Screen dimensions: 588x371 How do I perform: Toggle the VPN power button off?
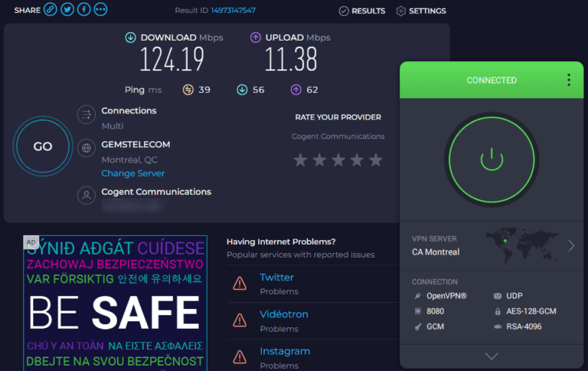tap(492, 159)
